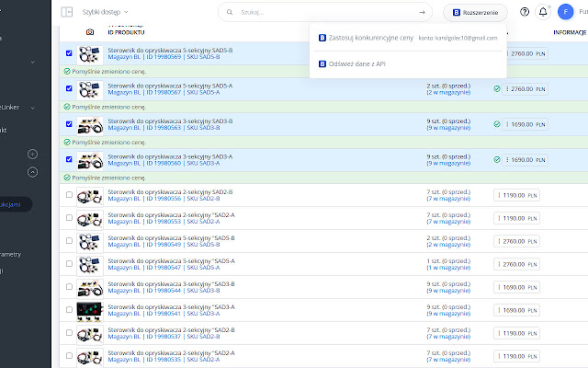
Task: Open stock link '1 w magazynie' for ID 19980547
Action: tap(448, 268)
